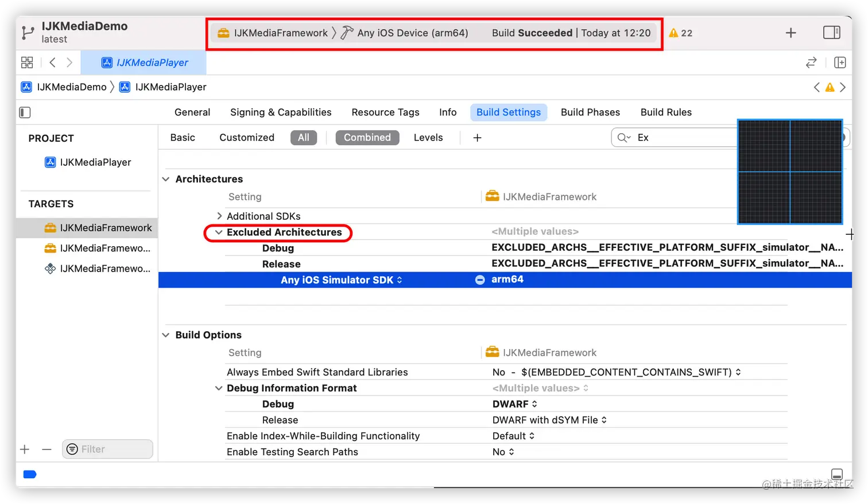
Task: Collapse the Architectures section
Action: [x=166, y=179]
